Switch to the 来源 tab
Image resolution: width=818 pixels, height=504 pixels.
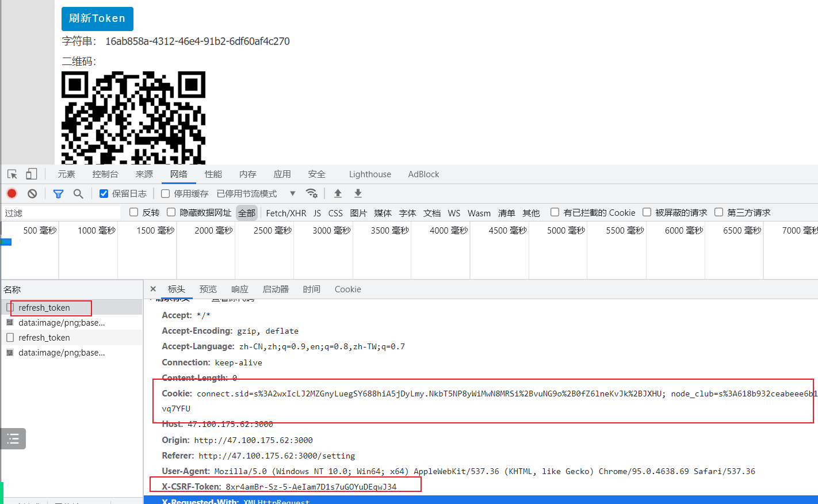click(144, 174)
